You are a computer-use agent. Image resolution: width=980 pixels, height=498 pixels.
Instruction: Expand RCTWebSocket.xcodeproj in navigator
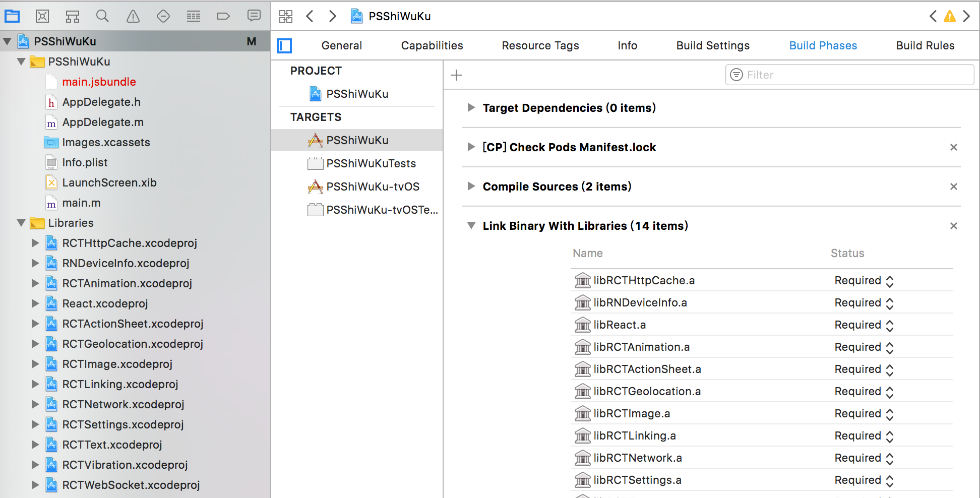tap(35, 485)
